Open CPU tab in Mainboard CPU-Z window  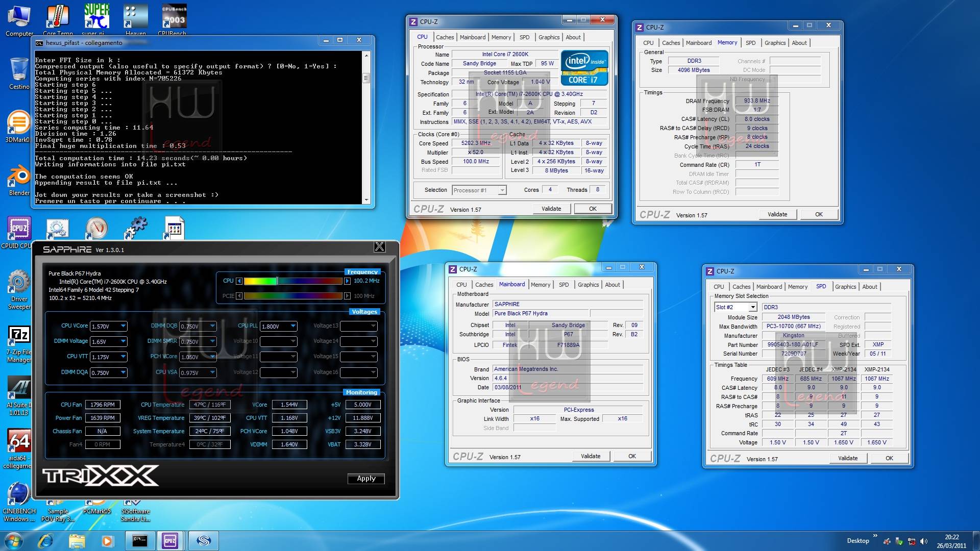pyautogui.click(x=461, y=285)
